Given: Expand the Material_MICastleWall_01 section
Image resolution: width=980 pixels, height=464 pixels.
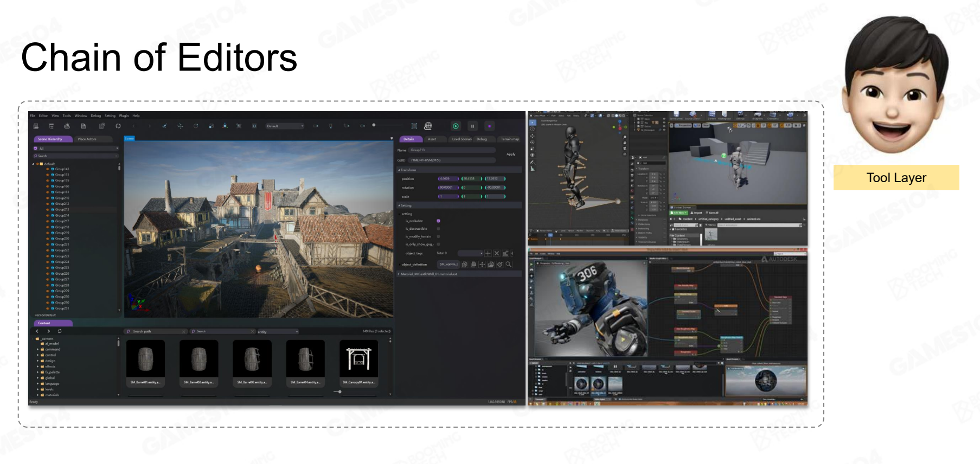Looking at the screenshot, I should [x=399, y=274].
